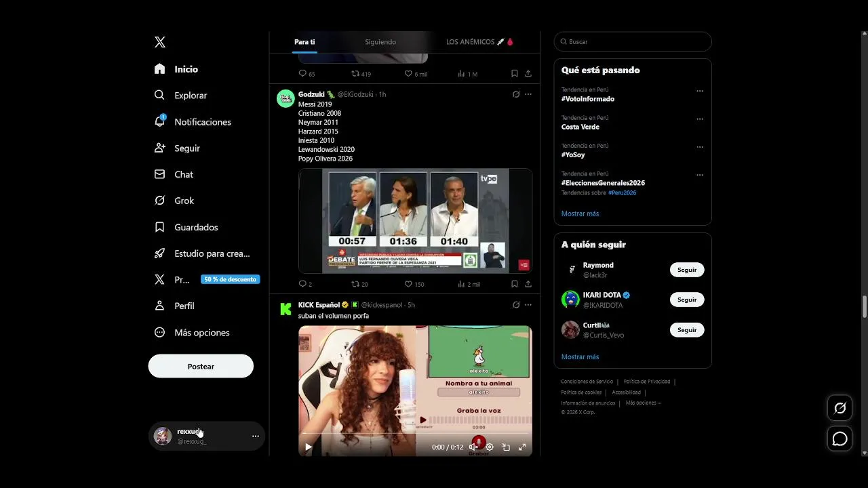
Task: Open Perfil in the sidebar
Action: [x=174, y=306]
